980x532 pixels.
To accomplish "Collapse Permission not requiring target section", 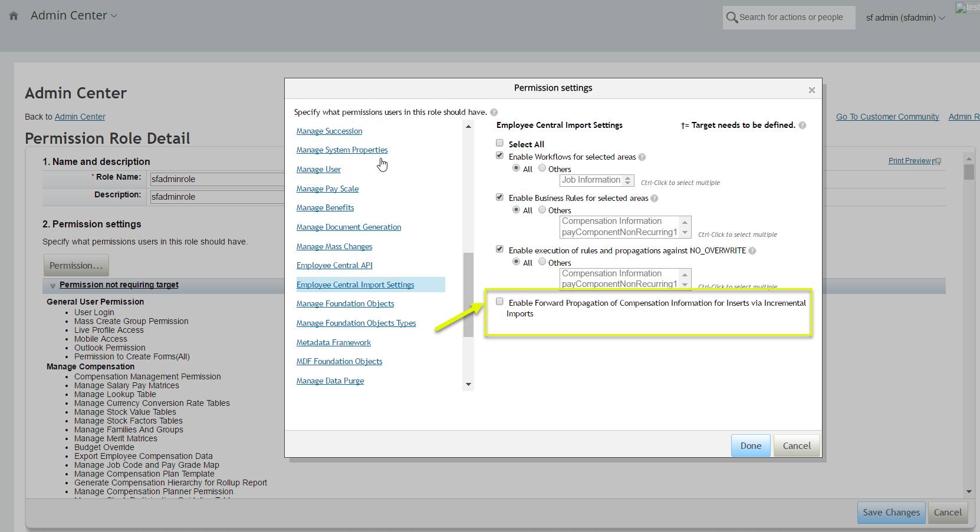I will coord(53,286).
